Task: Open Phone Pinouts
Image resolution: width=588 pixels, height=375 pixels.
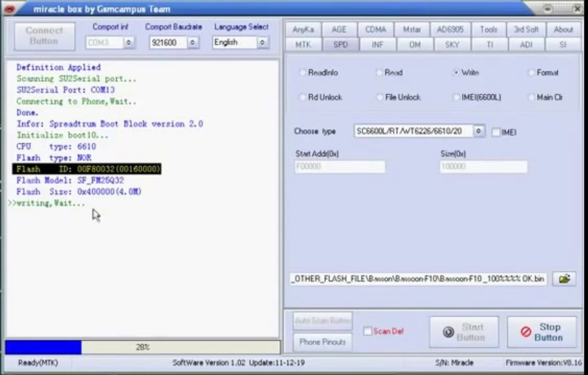Action: (x=323, y=342)
